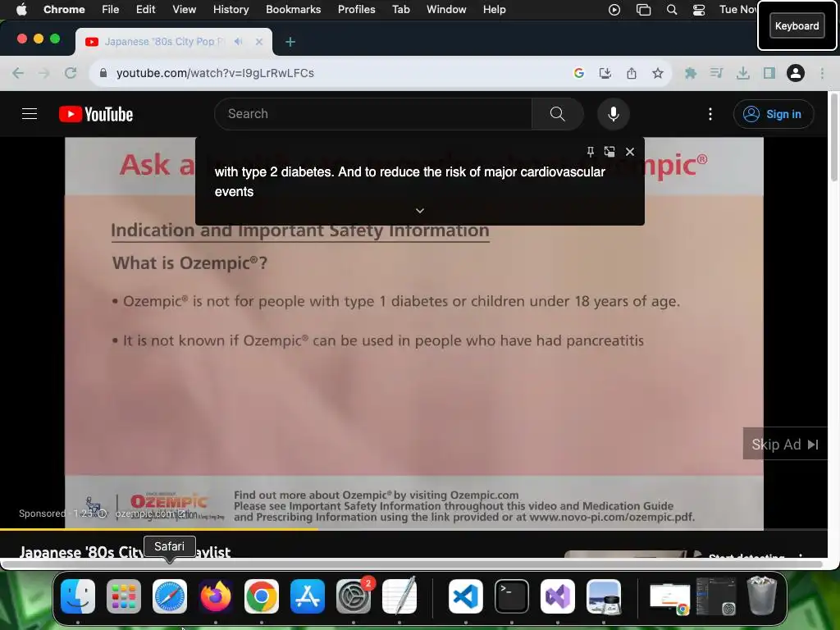Screen dimensions: 840x630
Task: Open Finder from the Dock
Action: coord(78,596)
